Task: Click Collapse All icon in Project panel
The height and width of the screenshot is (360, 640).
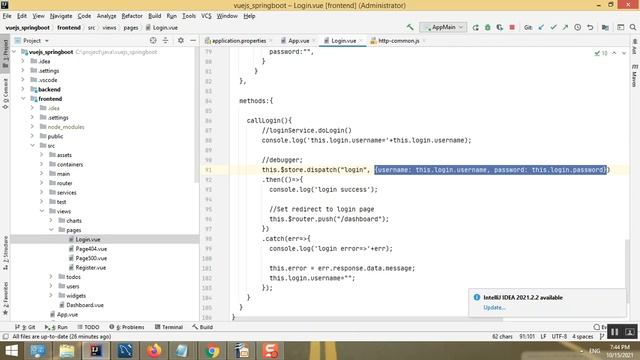Action: click(x=165, y=40)
